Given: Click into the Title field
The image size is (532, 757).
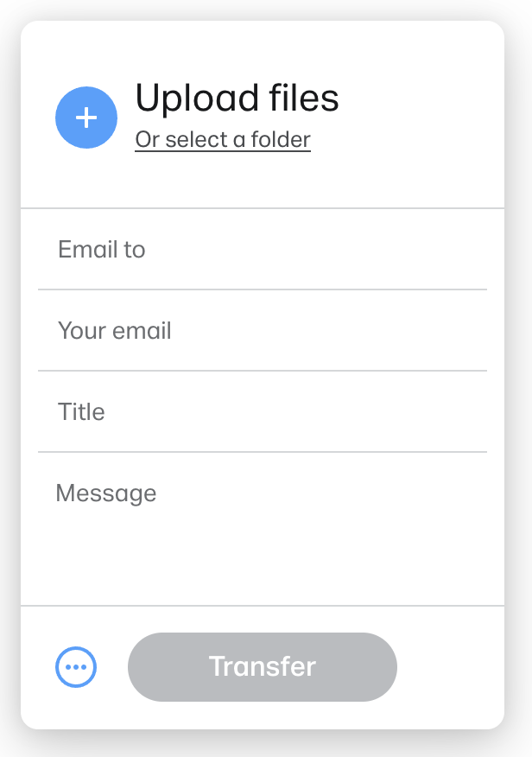Looking at the screenshot, I should [x=263, y=412].
